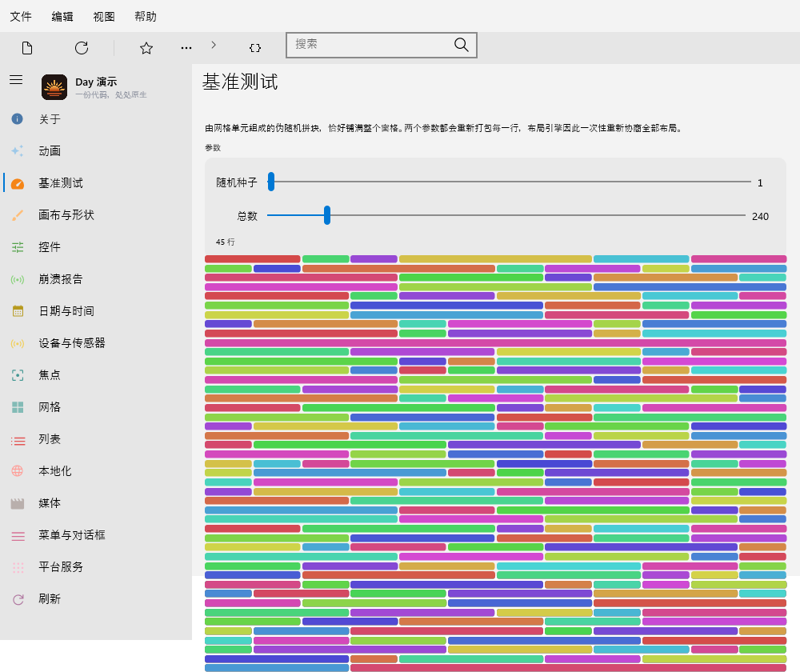Select the 媒体 clapperboard icon
Viewport: 800px width, 672px height.
(18, 504)
